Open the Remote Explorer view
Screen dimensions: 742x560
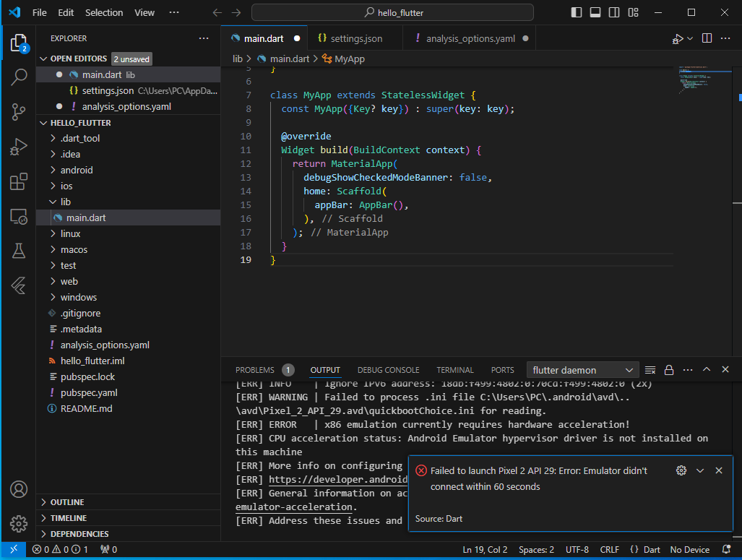[x=19, y=217]
